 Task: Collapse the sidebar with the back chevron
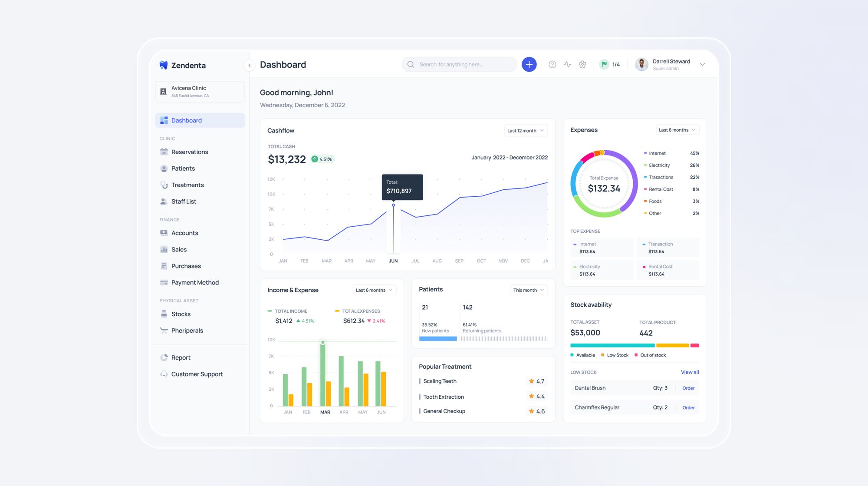pyautogui.click(x=250, y=65)
